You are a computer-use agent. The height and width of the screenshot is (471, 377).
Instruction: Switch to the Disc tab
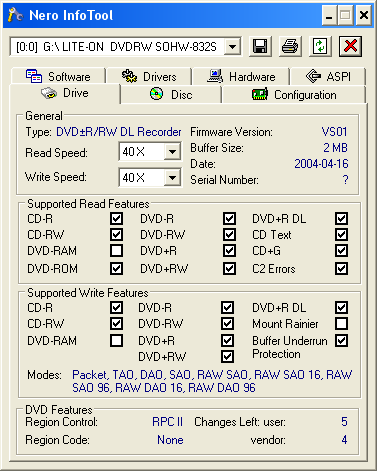click(x=171, y=95)
